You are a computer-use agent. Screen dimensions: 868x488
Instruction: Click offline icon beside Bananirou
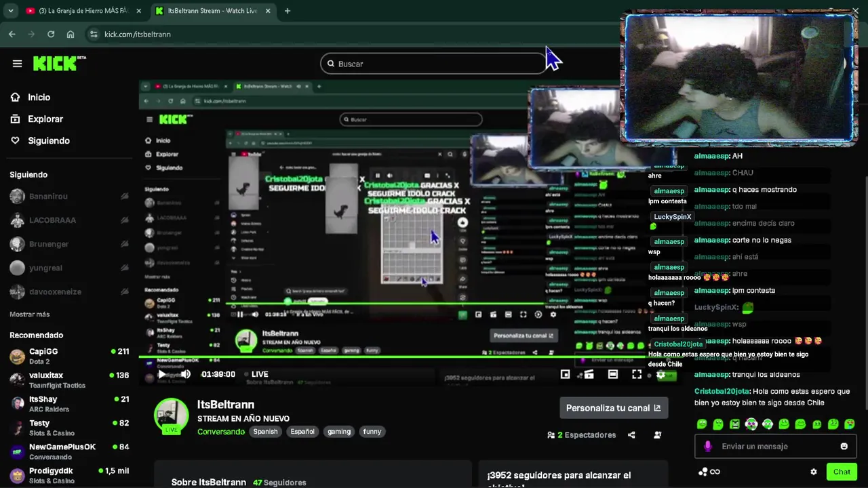[124, 197]
